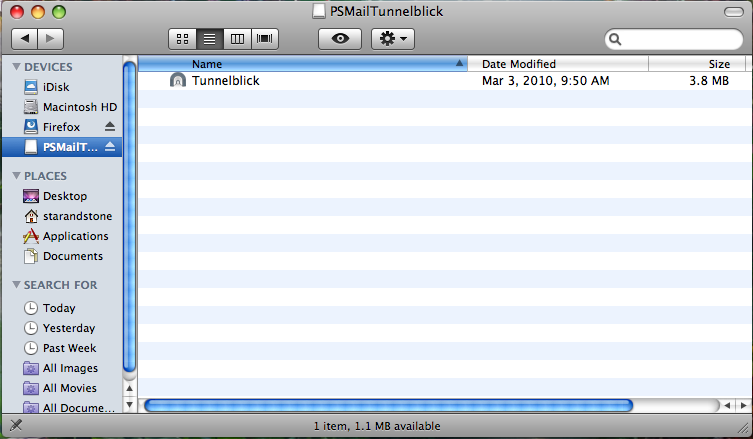Collapse the DEVICES section
The height and width of the screenshot is (439, 753).
click(x=16, y=67)
